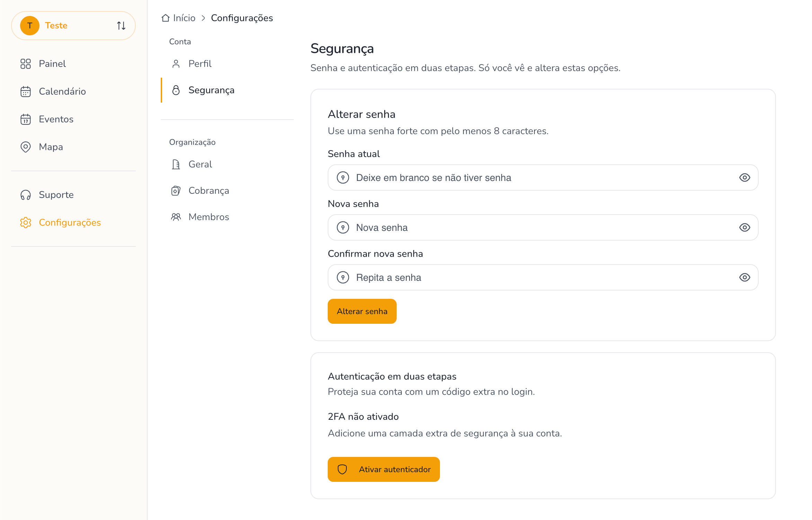
Task: Go to Segurança settings tab
Action: click(211, 90)
